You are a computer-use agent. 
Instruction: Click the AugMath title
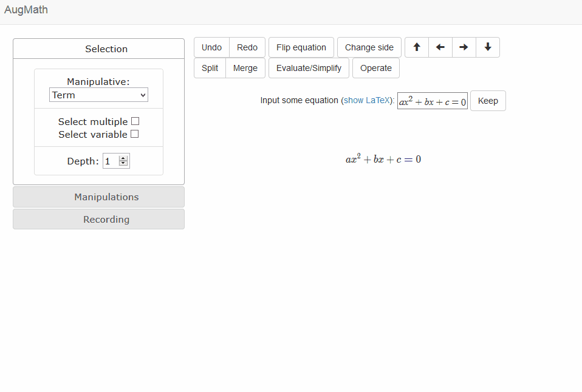(26, 10)
